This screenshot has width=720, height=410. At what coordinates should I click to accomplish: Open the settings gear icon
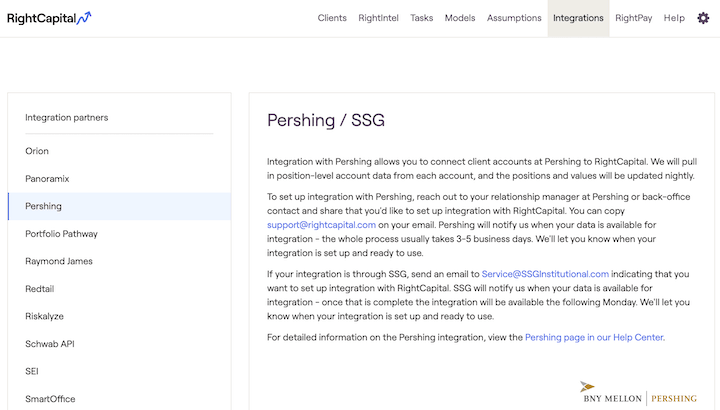pos(703,18)
